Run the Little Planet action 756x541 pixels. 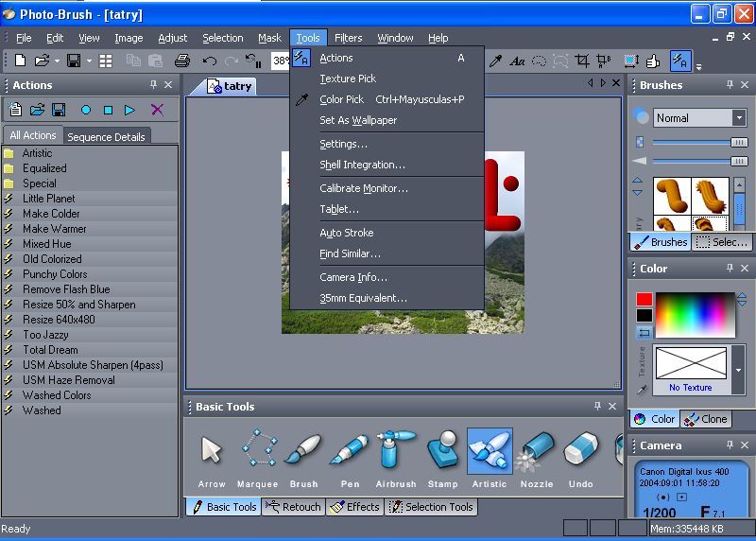tap(90, 199)
